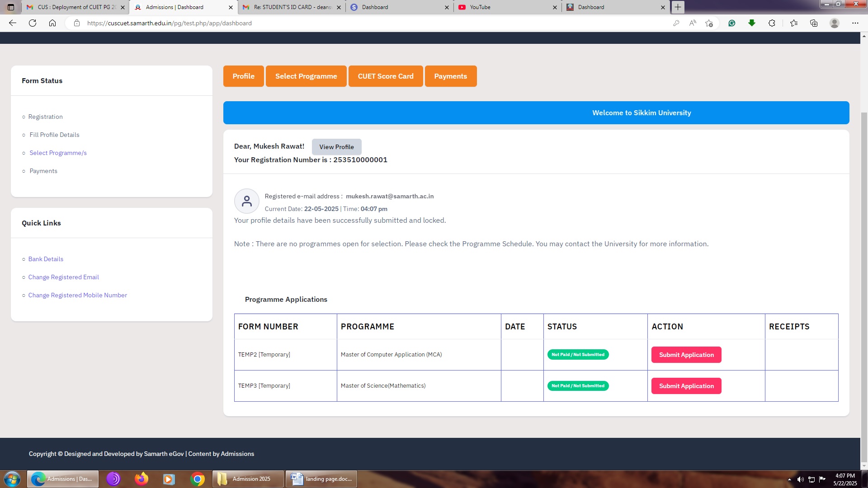This screenshot has width=868, height=488.
Task: Click the URL address bar
Action: coord(362,23)
